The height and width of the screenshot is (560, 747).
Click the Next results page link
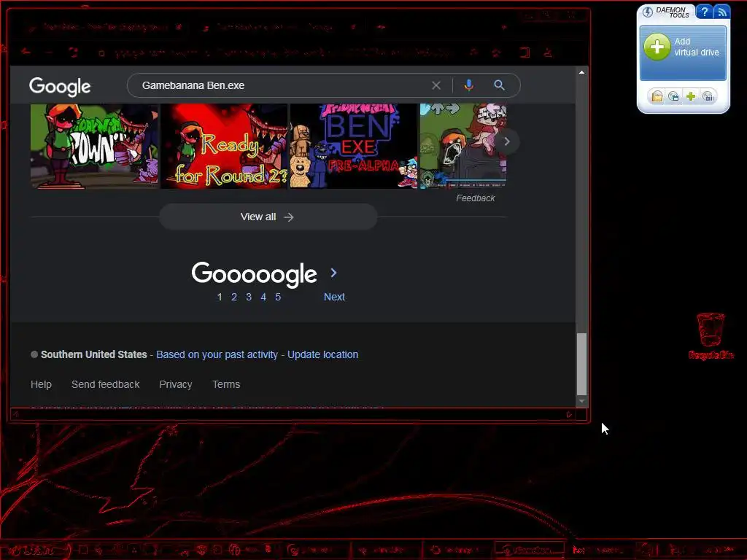pos(334,297)
